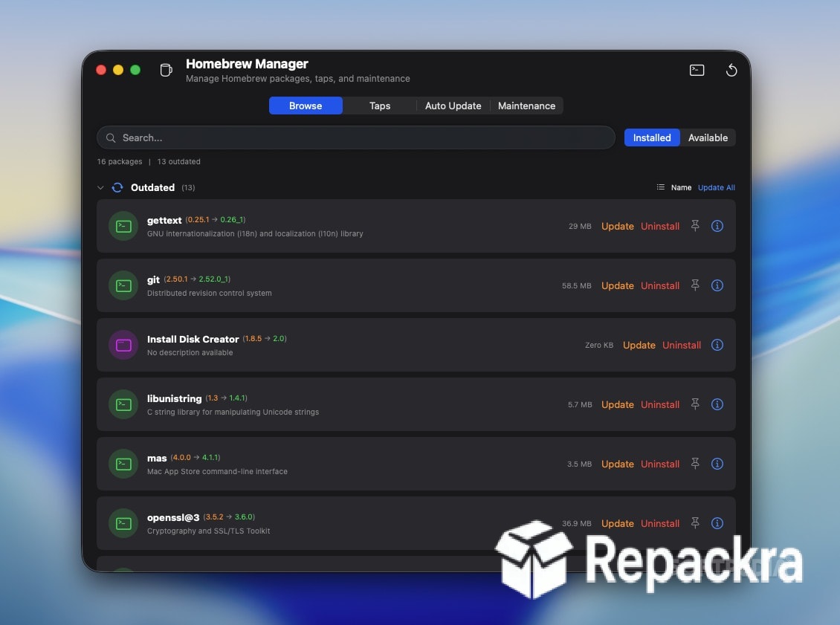Uninstall the libunistring package
Screen dimensions: 840x625
click(660, 404)
